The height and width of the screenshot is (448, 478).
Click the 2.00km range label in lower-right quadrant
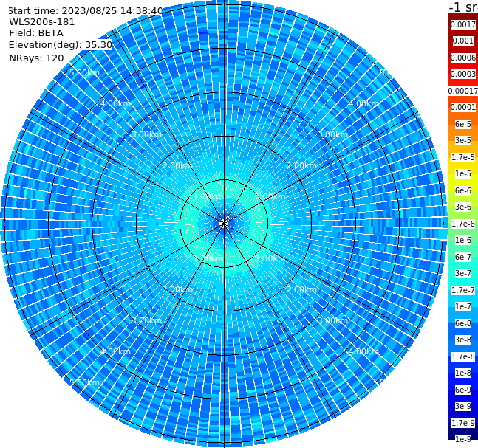click(x=301, y=289)
